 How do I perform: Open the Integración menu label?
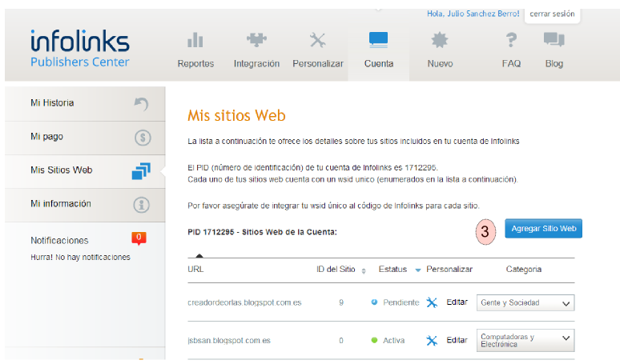point(256,63)
